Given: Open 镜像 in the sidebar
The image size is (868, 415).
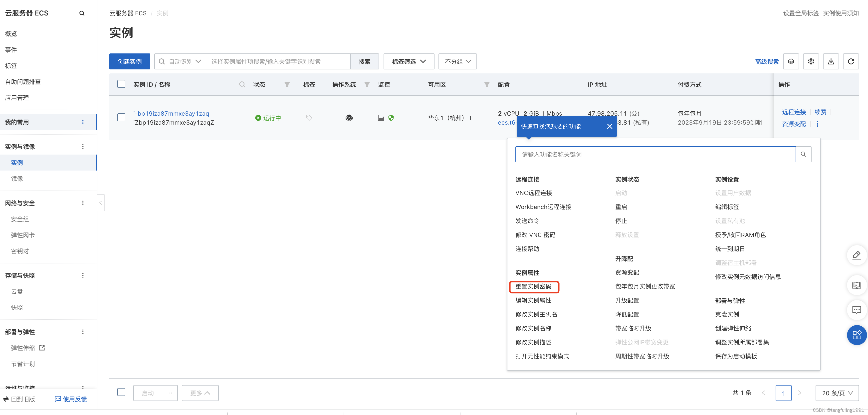Looking at the screenshot, I should pos(17,179).
